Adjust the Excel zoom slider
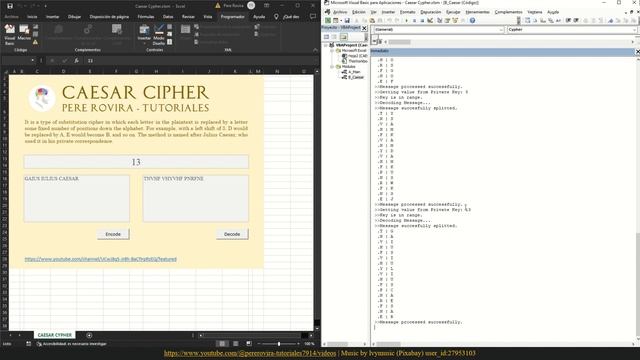 (279, 344)
